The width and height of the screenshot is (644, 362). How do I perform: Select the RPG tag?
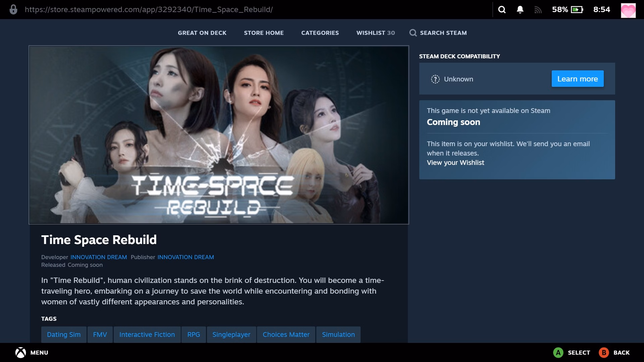tap(194, 335)
